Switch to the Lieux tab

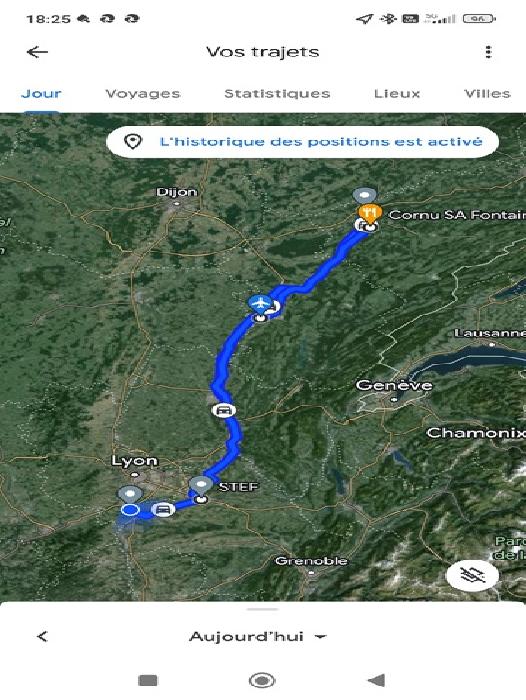click(397, 94)
